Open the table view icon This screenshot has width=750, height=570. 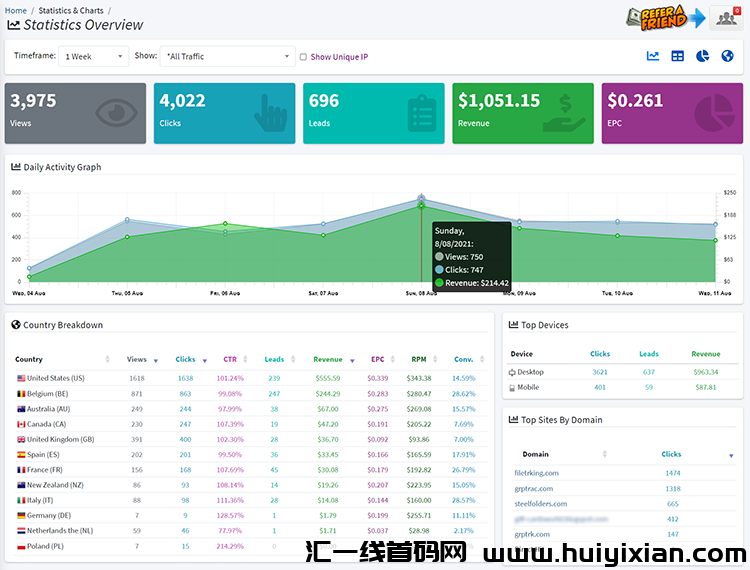[x=677, y=56]
